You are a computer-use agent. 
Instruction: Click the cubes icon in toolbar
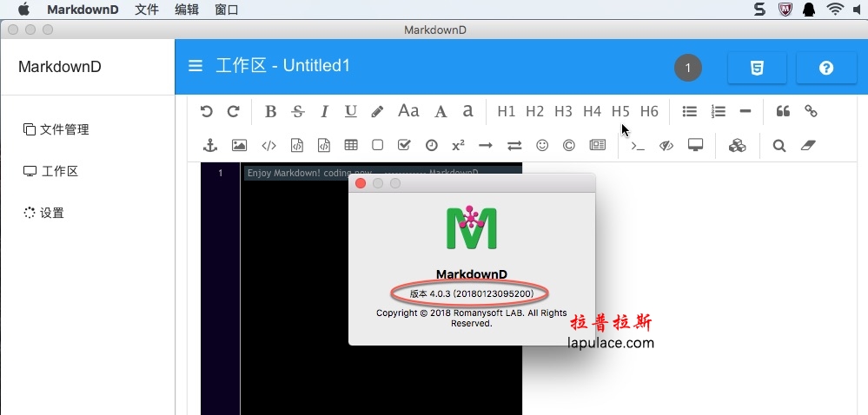738,145
